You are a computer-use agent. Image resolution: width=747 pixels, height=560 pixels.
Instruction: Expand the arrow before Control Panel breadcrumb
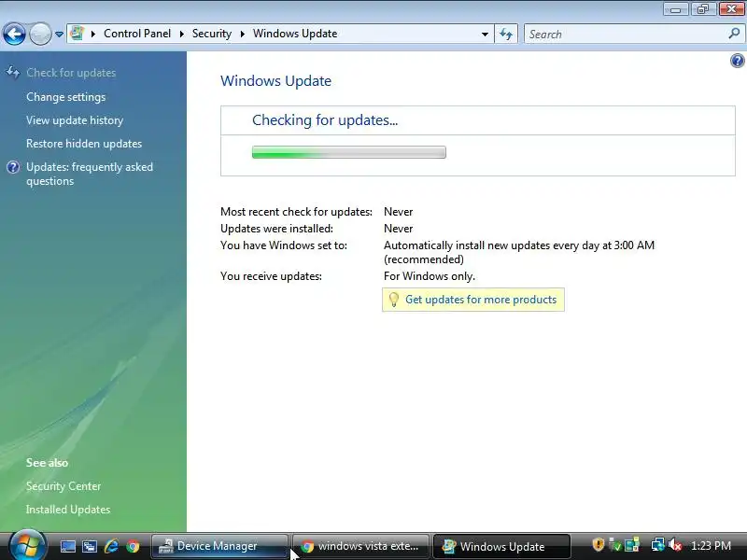(x=92, y=34)
